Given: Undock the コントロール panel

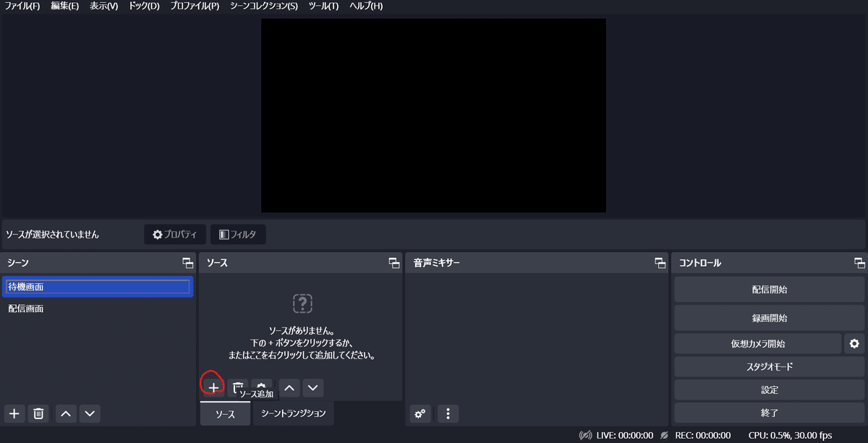Looking at the screenshot, I should coord(859,263).
